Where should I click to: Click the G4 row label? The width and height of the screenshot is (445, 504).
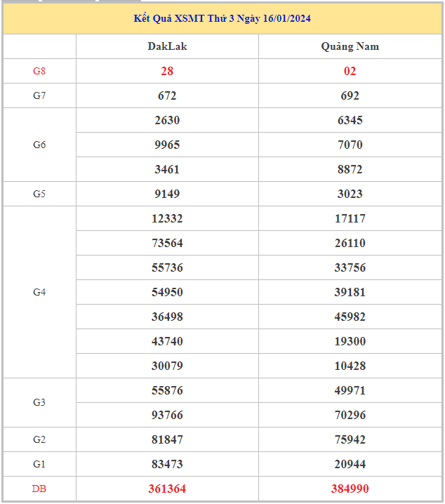[39, 292]
